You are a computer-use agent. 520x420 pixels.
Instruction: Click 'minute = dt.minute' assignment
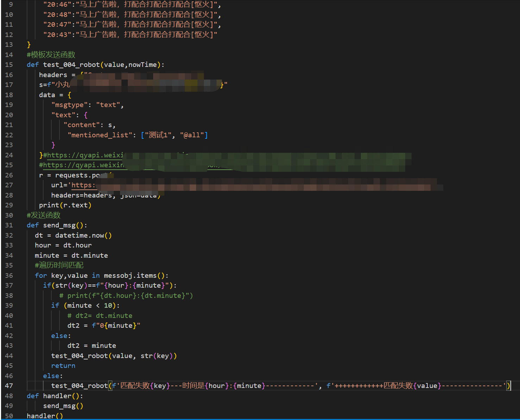tap(71, 256)
